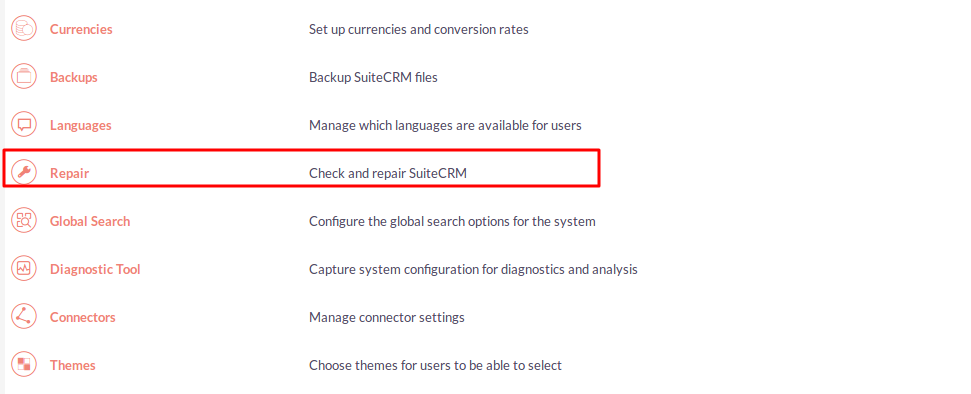Click the Themes checkered icon

click(x=24, y=365)
